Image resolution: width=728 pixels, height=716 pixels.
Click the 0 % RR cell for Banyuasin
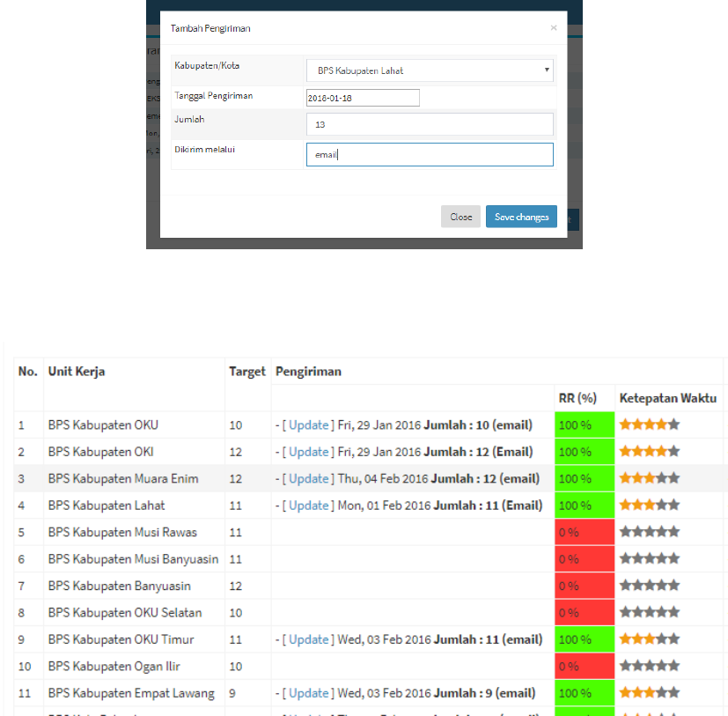pos(585,586)
